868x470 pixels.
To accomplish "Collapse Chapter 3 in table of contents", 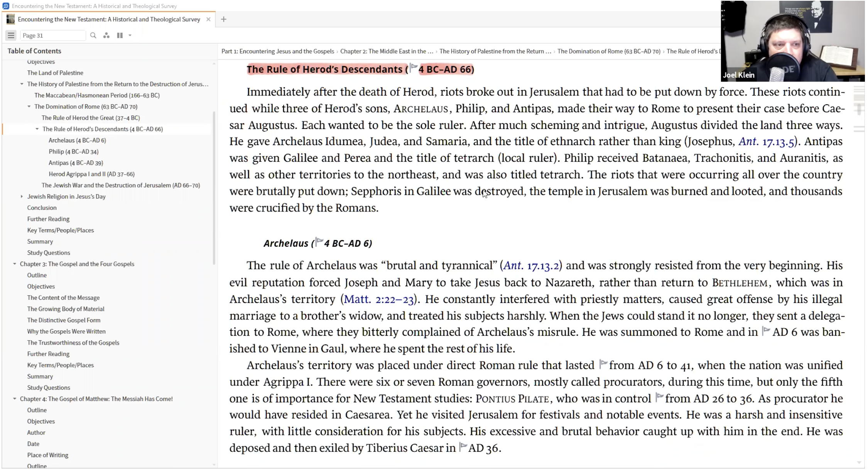I will (x=15, y=264).
